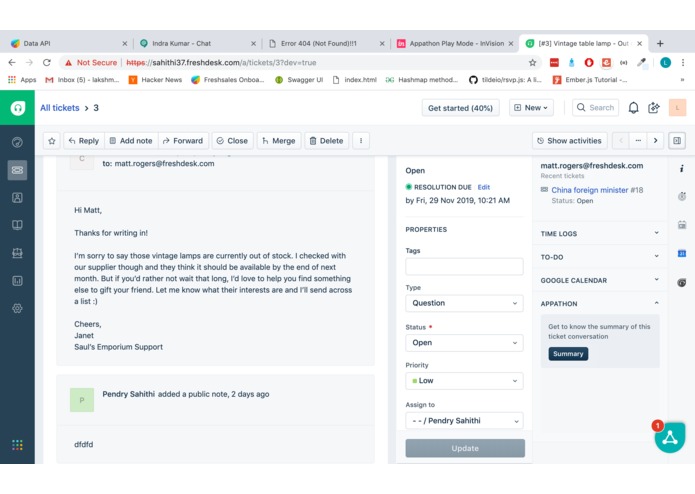Click the Delete button

326,141
